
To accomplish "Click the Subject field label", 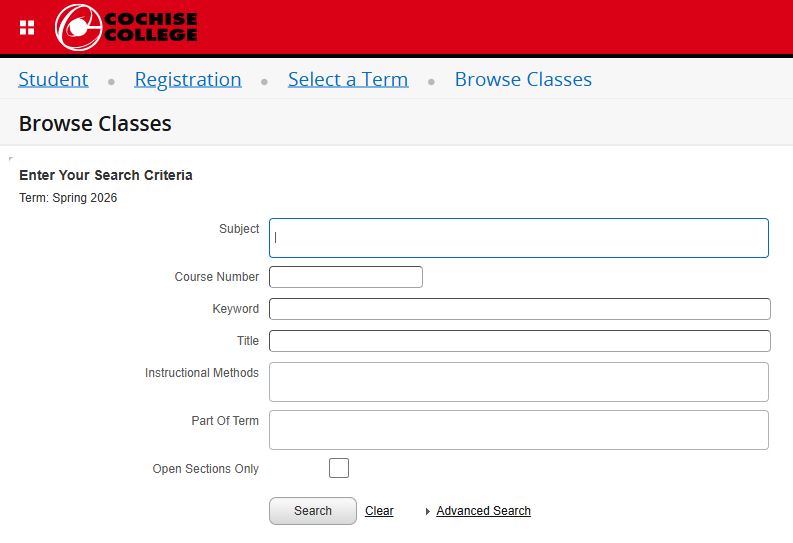I will 239,229.
